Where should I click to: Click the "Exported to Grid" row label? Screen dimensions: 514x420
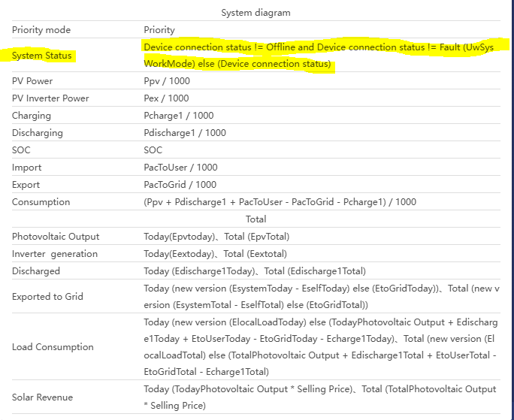47,297
